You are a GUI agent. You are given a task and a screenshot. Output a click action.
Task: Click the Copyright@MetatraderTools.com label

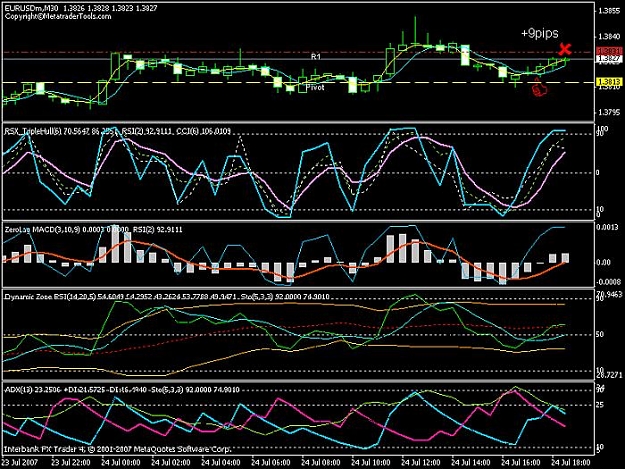coord(58,16)
